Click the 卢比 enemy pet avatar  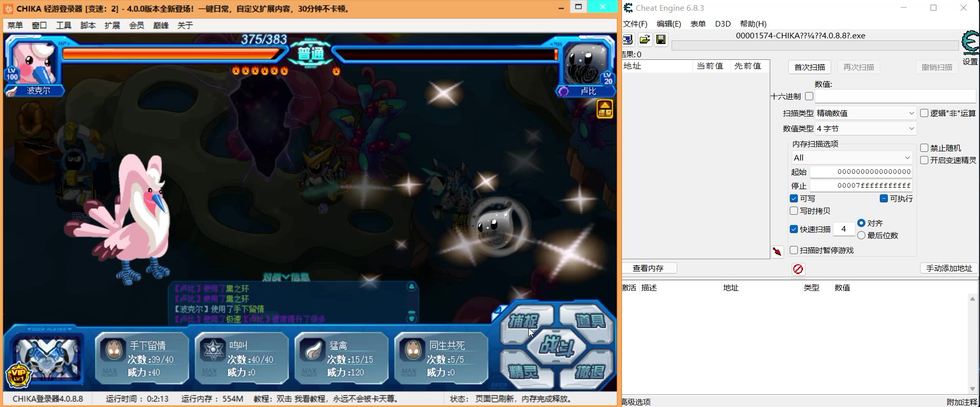tap(587, 63)
